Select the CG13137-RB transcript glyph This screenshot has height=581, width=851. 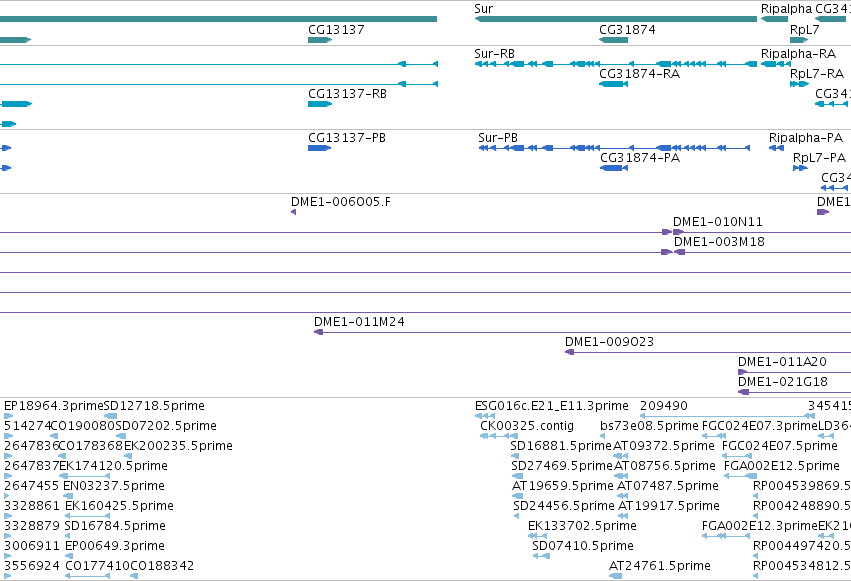pos(320,104)
